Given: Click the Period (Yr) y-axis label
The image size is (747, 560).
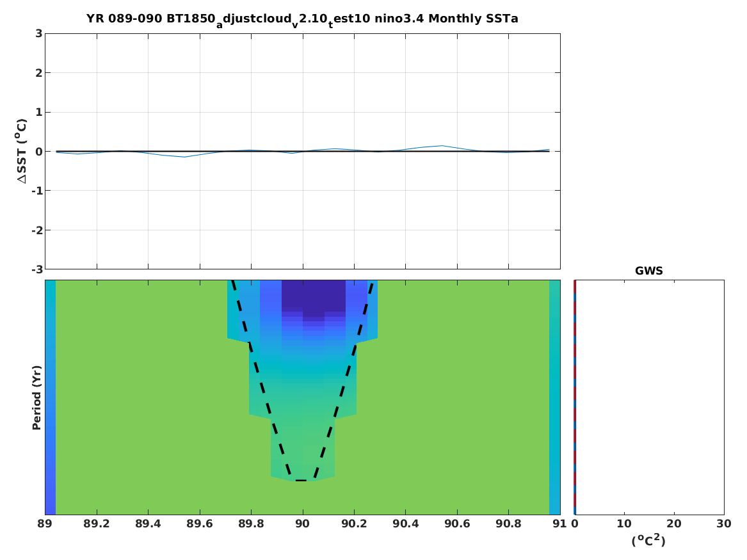Looking at the screenshot, I should [36, 397].
